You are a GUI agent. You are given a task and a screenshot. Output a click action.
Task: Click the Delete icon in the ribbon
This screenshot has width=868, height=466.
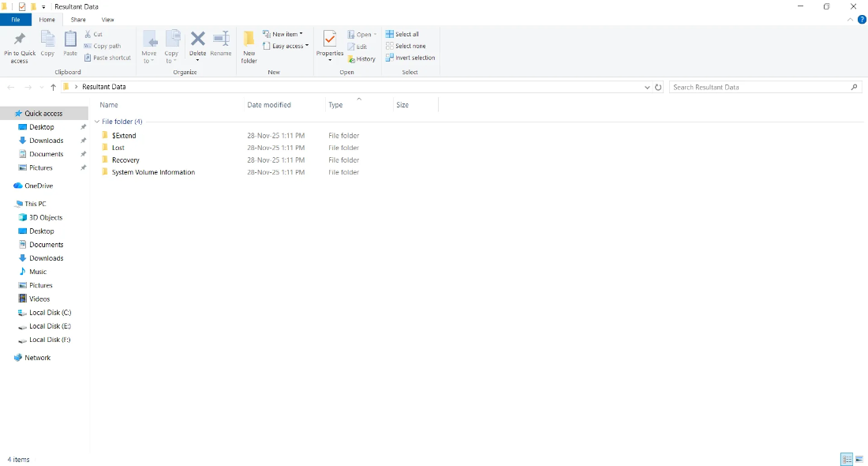197,39
